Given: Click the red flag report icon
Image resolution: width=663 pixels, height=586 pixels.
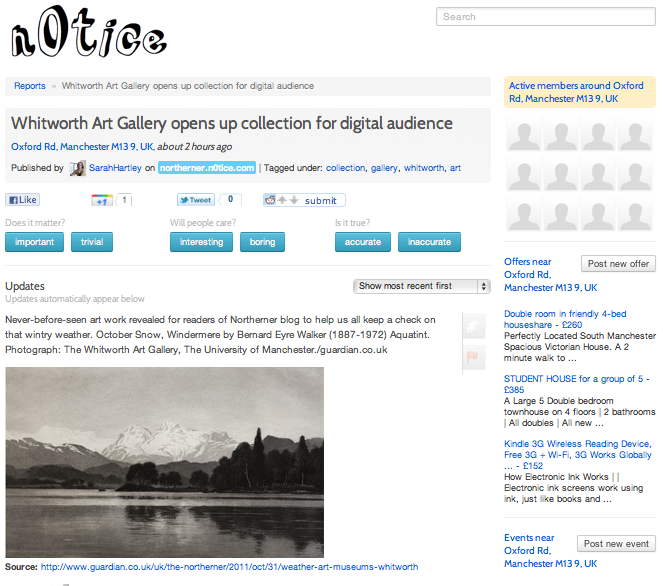Looking at the screenshot, I should pyautogui.click(x=474, y=357).
